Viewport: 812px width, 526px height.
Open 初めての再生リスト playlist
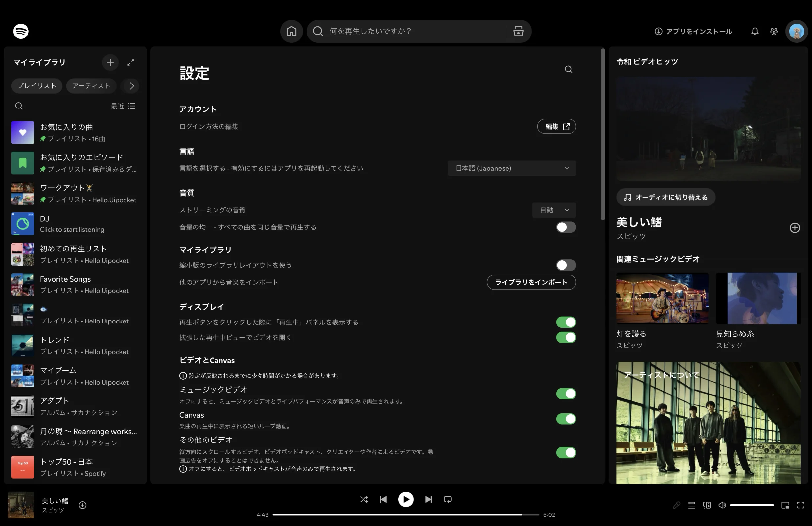[75, 254]
